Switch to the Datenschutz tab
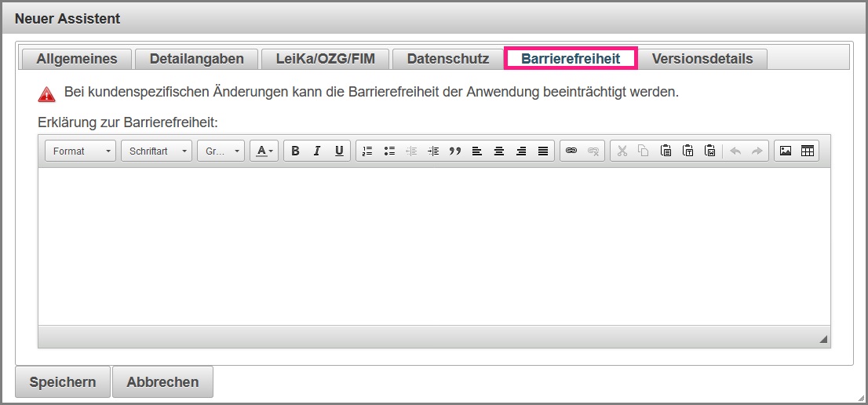Viewport: 868px width, 405px height. click(448, 59)
